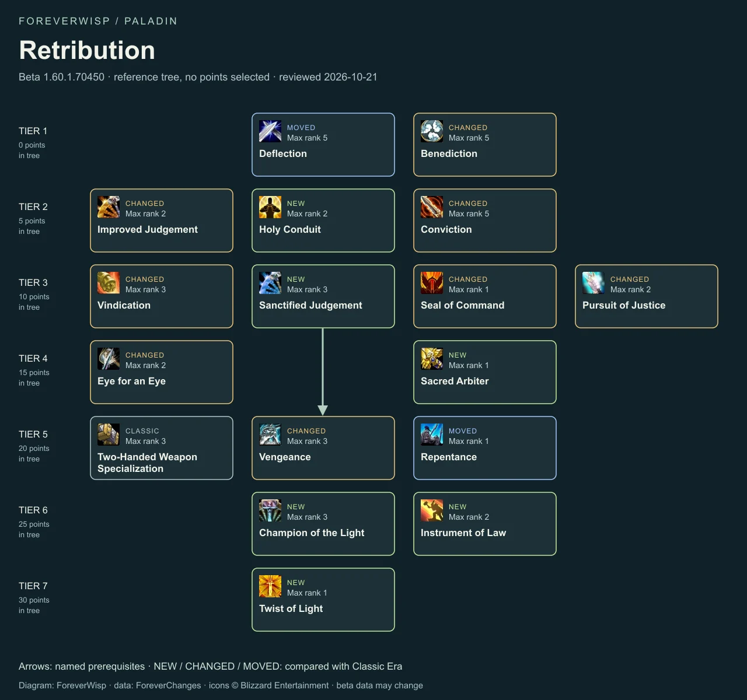The width and height of the screenshot is (747, 700).
Task: Click the Vengeance talent icon
Action: point(270,435)
